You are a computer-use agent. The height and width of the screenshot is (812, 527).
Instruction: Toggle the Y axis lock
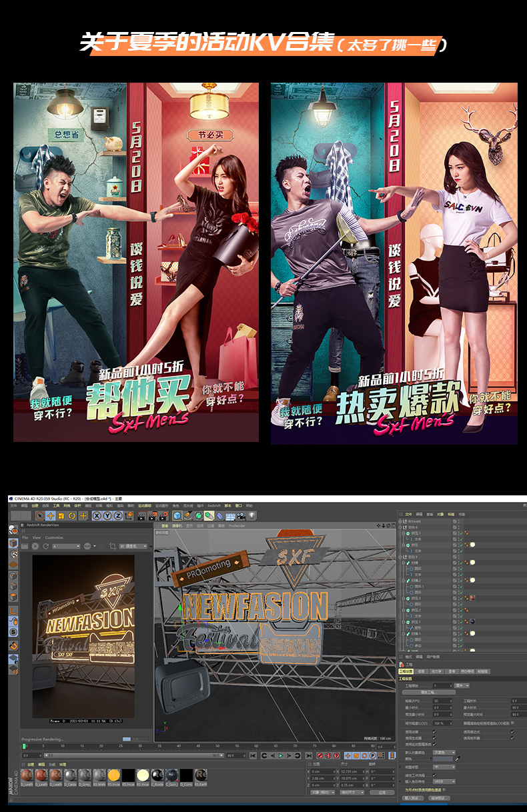coord(107,515)
